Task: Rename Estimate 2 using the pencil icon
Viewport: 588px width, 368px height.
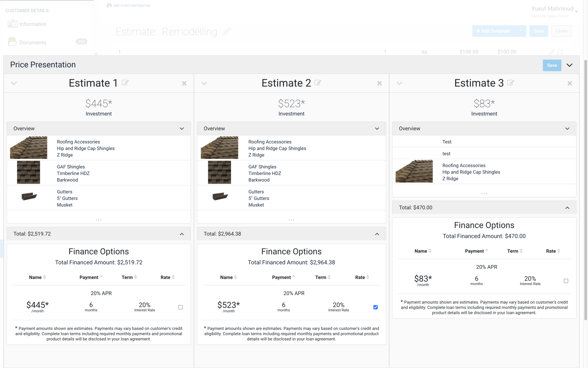Action: (318, 82)
